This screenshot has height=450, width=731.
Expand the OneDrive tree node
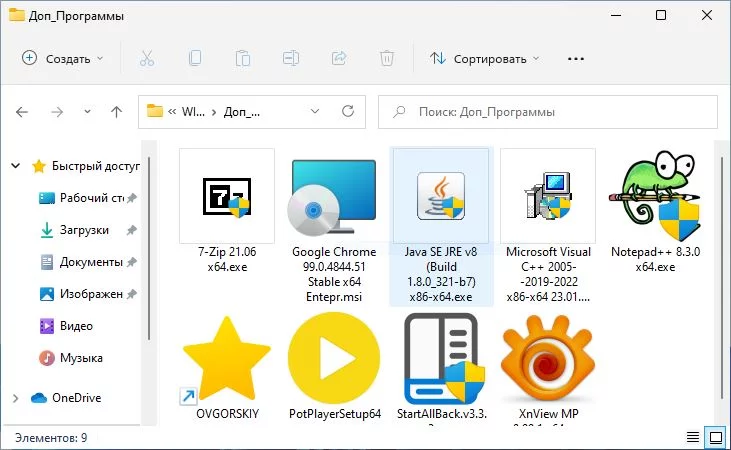coord(15,398)
